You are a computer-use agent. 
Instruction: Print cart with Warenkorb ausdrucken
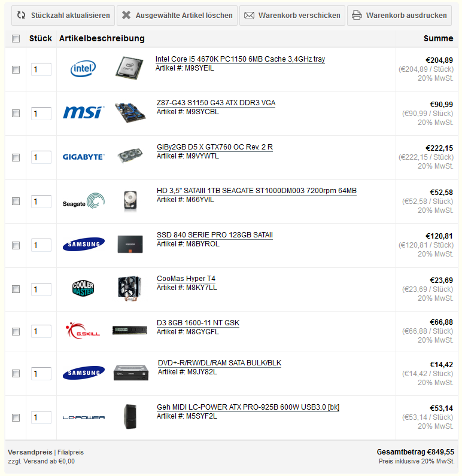[399, 16]
